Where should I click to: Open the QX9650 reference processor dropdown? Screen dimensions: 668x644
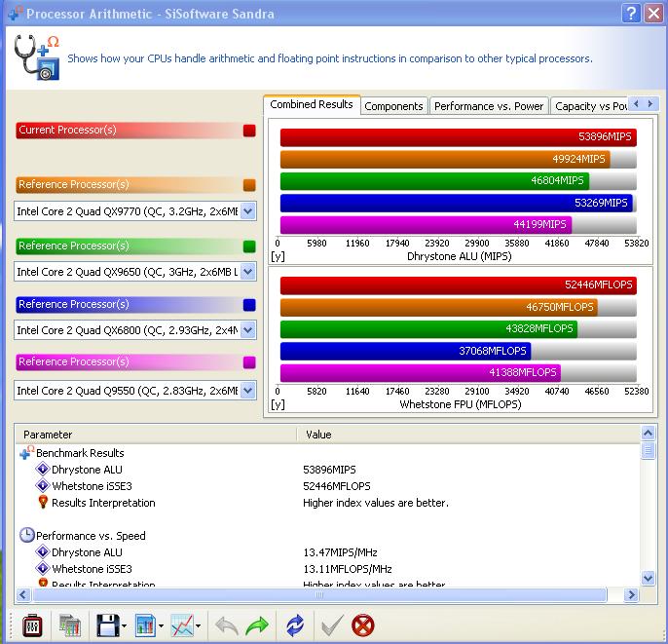tap(248, 271)
